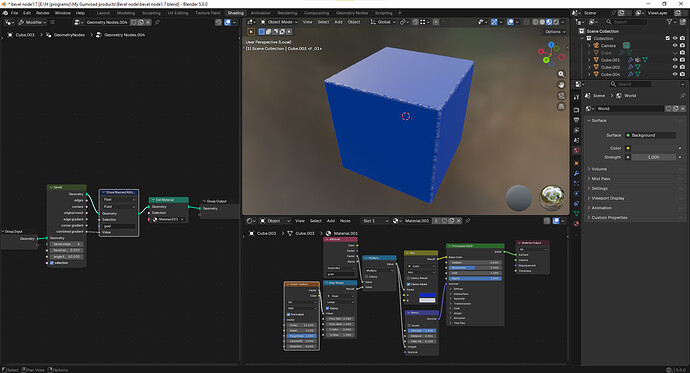Open the Render menu
The image size is (690, 373).
click(x=43, y=13)
